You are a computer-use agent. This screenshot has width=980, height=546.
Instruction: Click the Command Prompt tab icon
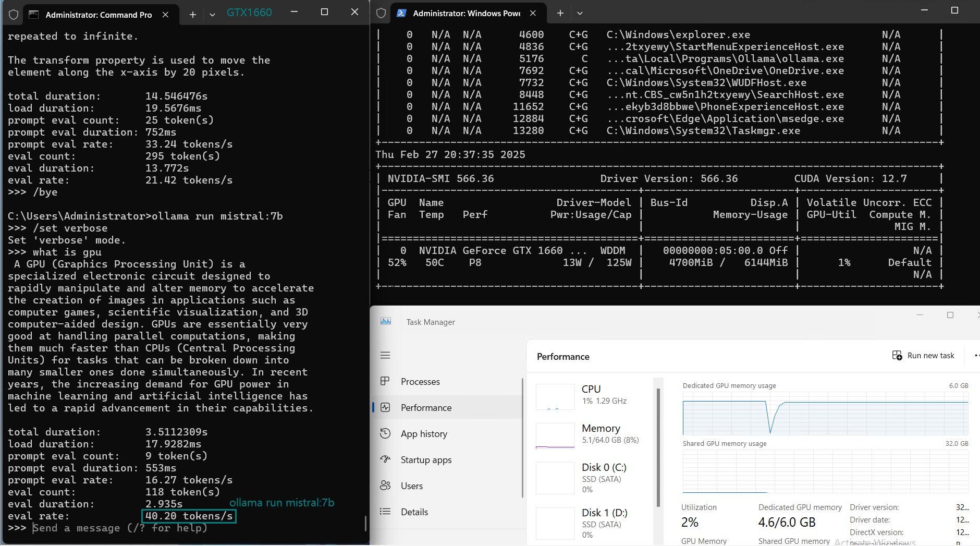pyautogui.click(x=34, y=15)
